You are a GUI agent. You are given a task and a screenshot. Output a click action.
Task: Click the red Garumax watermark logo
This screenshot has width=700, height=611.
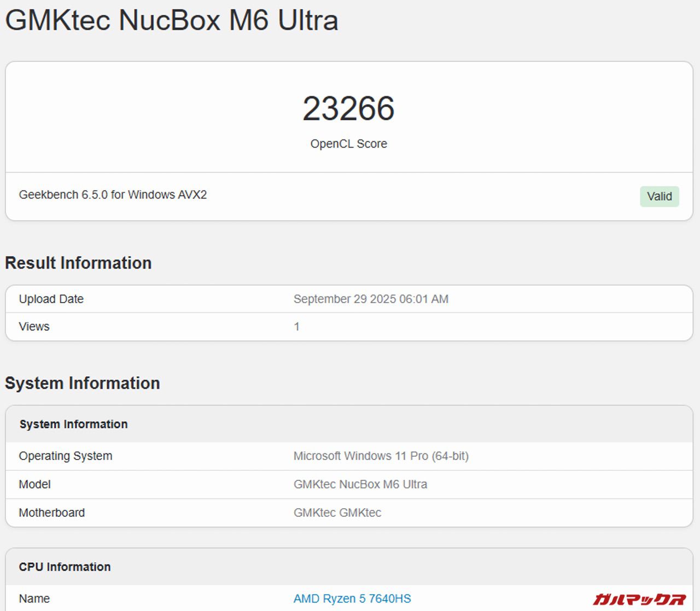point(639,600)
